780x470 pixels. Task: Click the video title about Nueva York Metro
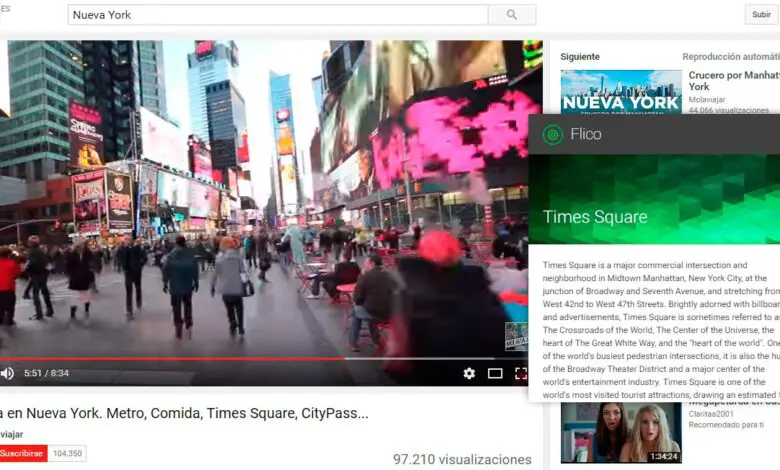184,413
